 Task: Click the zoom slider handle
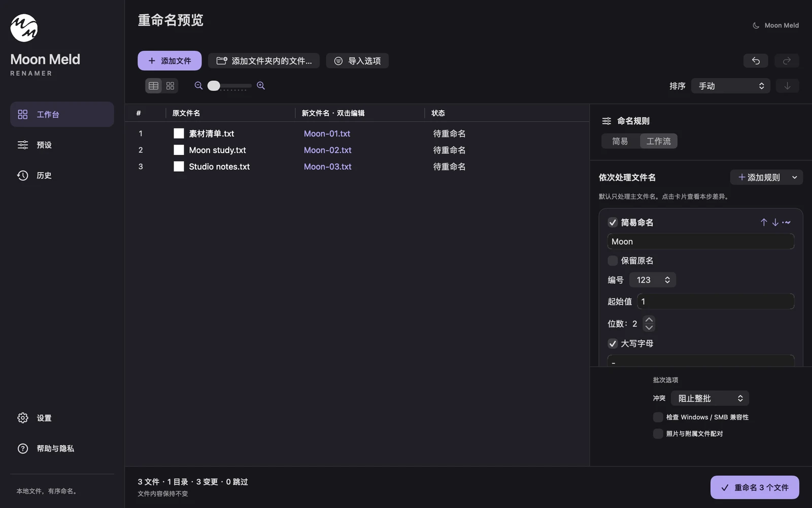pyautogui.click(x=214, y=86)
